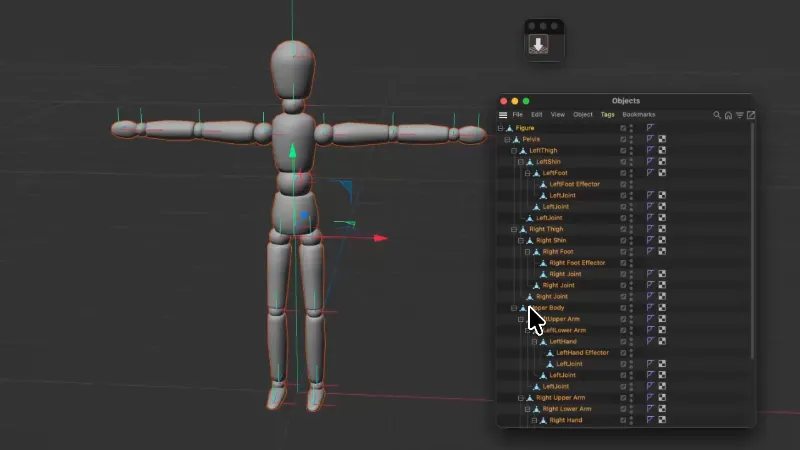The image size is (800, 450).
Task: Toggle the enable checkbox on Right Foot Effector row
Action: tap(623, 263)
